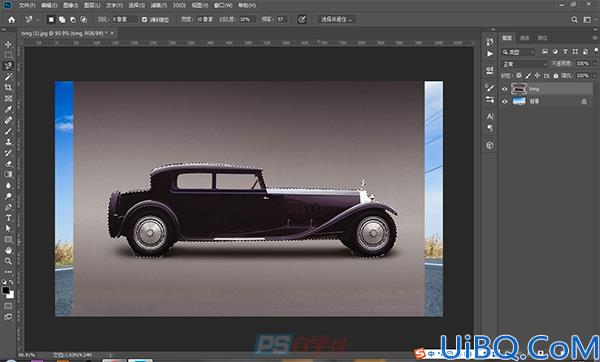Open the Paragraph panel icon

point(490,128)
